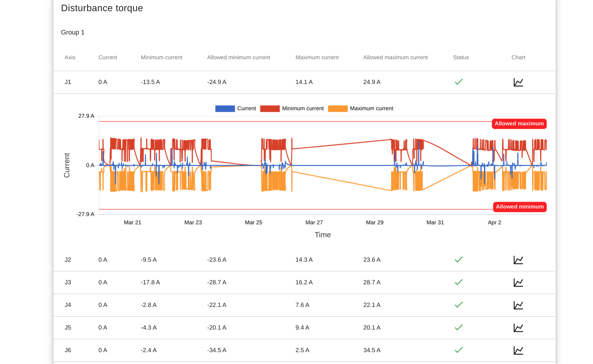Viewport: 593px width, 364px height.
Task: Click the Mar 27 time axis label
Action: point(314,223)
